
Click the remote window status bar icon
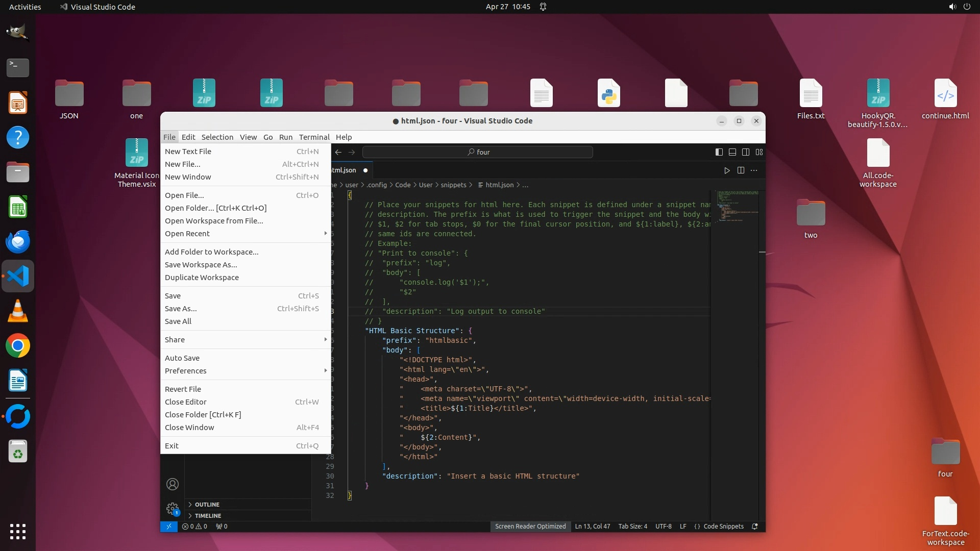(168, 527)
